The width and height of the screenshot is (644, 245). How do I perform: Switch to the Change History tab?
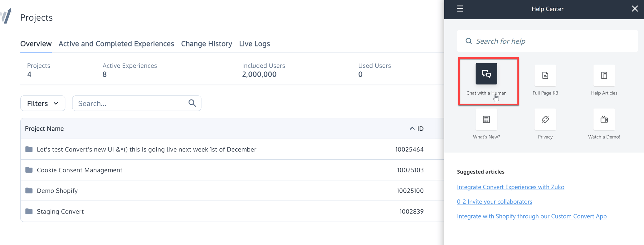coord(207,44)
